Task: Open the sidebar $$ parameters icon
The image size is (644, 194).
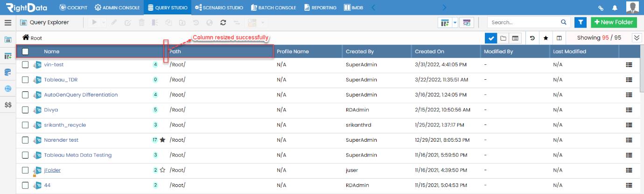Action: click(x=8, y=105)
